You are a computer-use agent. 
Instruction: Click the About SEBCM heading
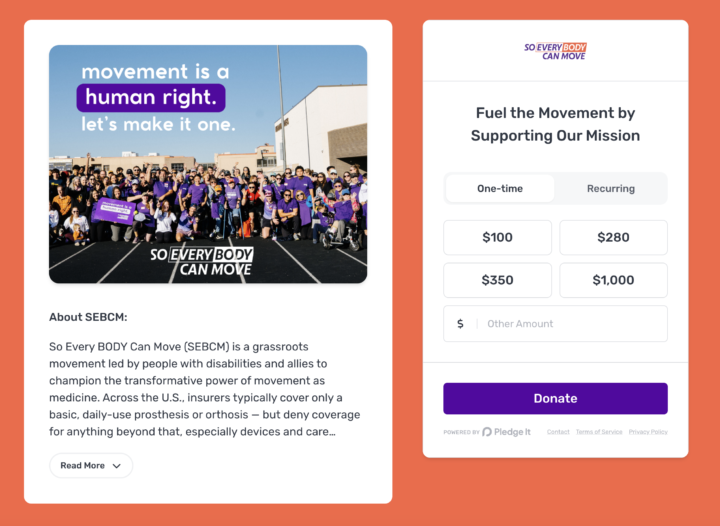tap(88, 317)
